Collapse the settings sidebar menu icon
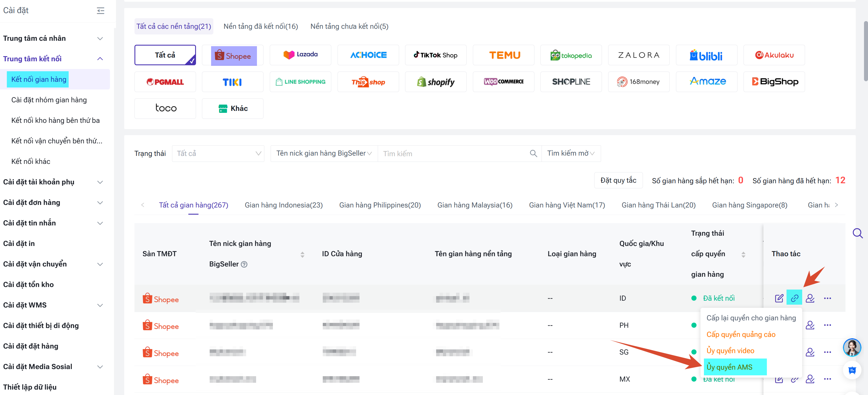 pos(100,11)
